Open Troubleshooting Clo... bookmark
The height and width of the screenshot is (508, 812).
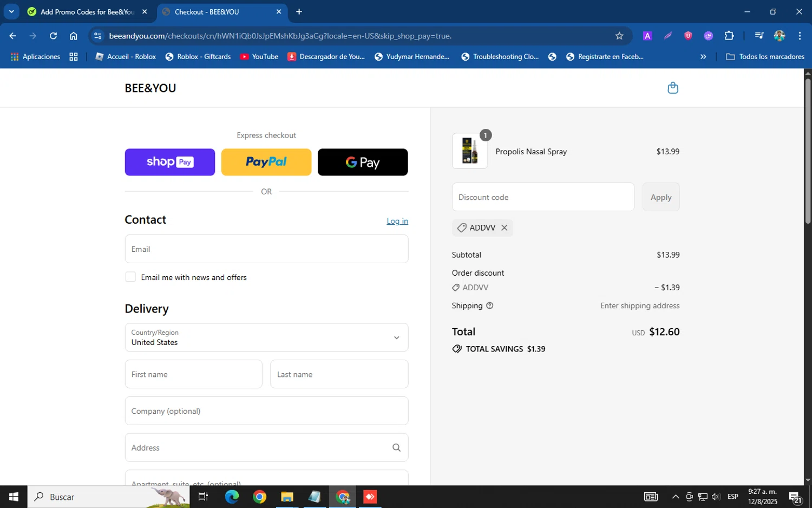(x=500, y=56)
